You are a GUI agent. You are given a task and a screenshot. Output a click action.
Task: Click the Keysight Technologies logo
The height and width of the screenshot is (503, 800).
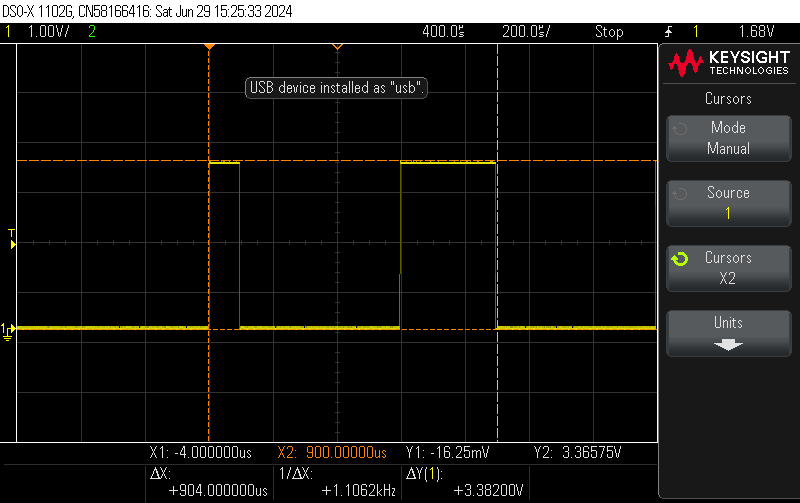[x=729, y=63]
